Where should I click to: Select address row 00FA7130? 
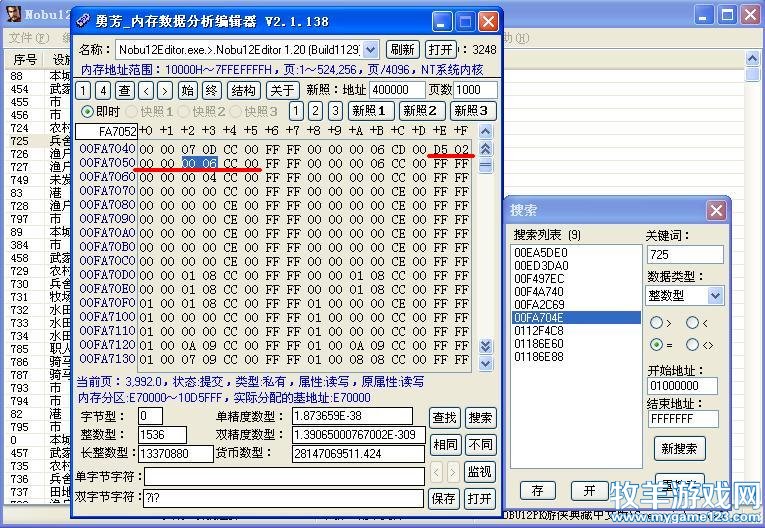tap(107, 359)
